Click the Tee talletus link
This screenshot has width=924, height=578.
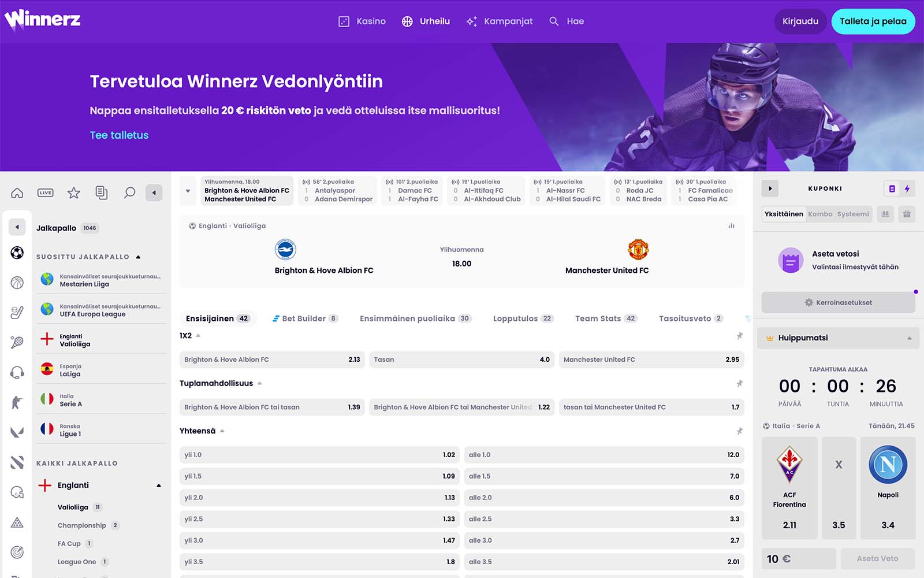click(119, 135)
